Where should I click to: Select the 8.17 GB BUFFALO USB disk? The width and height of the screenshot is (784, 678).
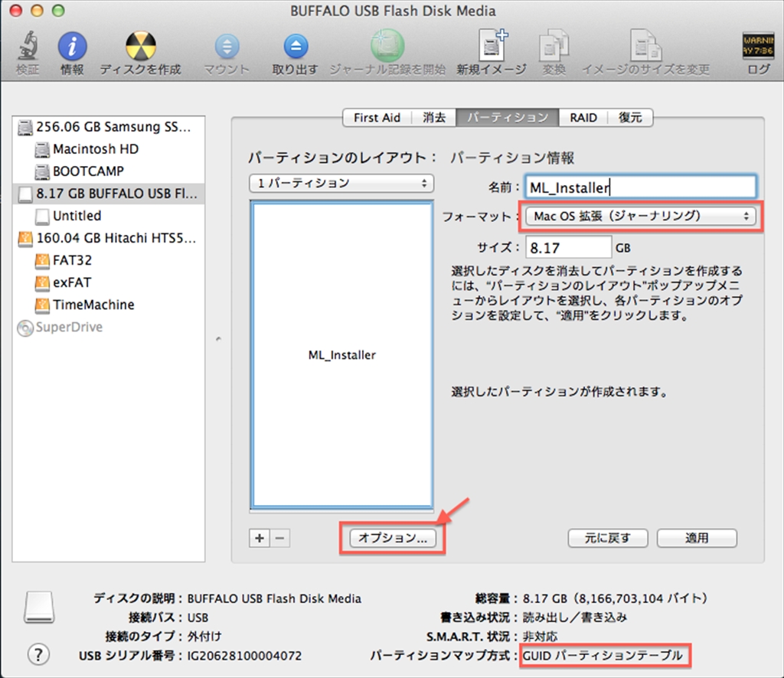coord(109,194)
